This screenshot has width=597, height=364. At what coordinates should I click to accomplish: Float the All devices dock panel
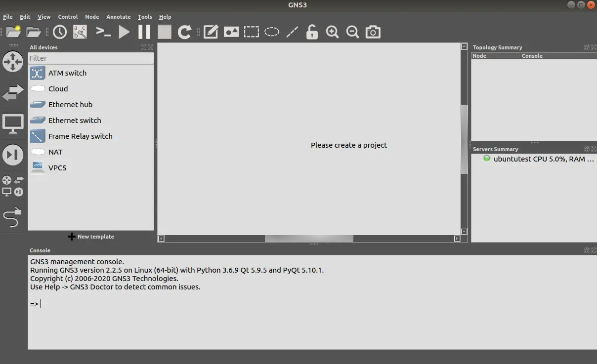tap(143, 47)
